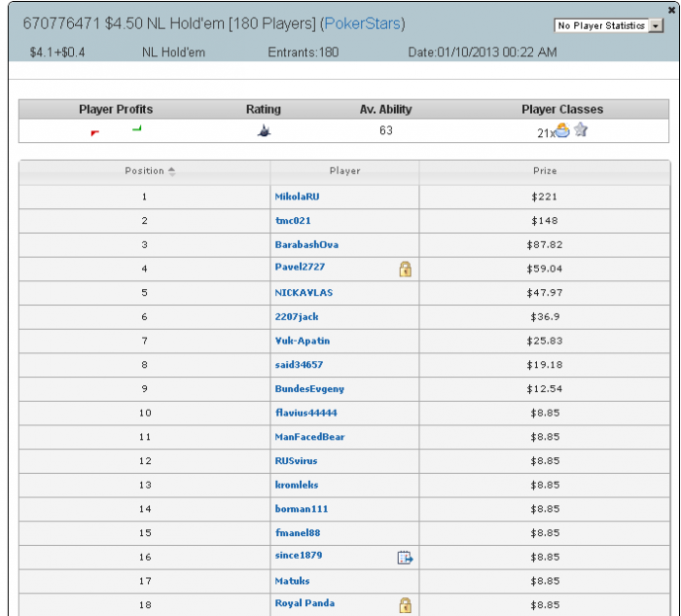Open ManFacedBear player profile
Screen dimensions: 681x616
(x=309, y=437)
